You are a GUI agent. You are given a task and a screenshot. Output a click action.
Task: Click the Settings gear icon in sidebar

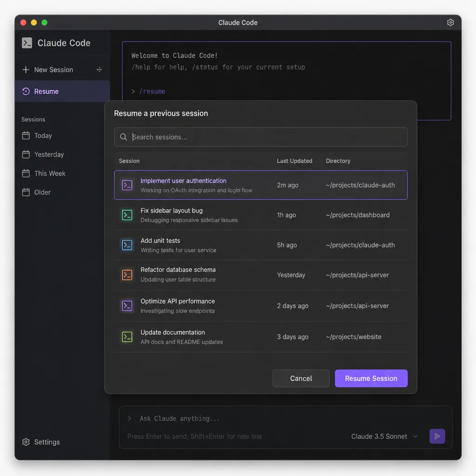pos(26,442)
